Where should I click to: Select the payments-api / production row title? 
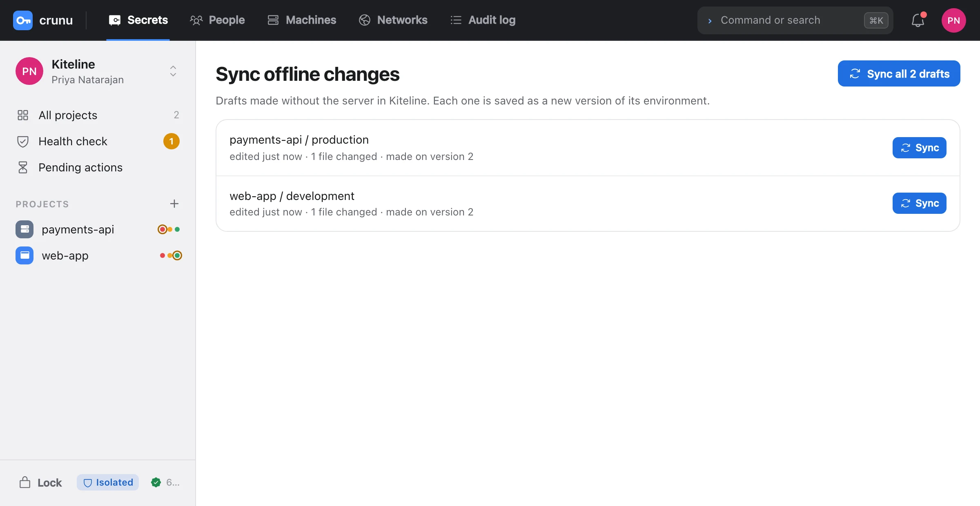click(299, 140)
